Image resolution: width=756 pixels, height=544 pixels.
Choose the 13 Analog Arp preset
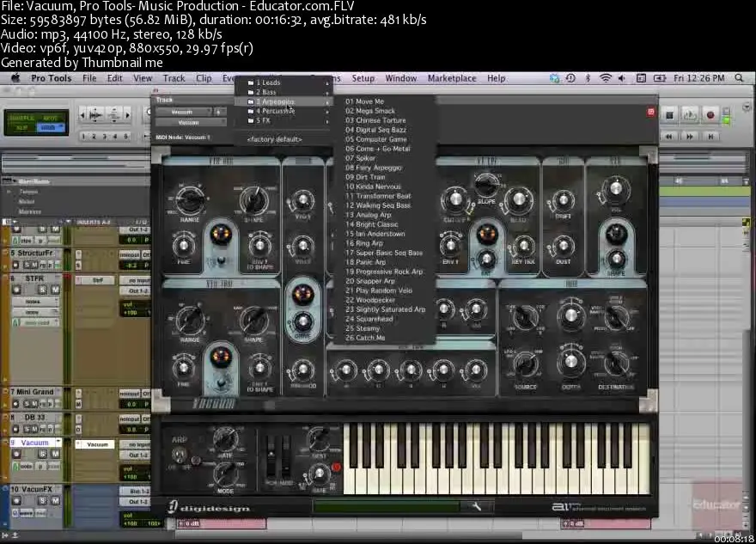[385, 215]
